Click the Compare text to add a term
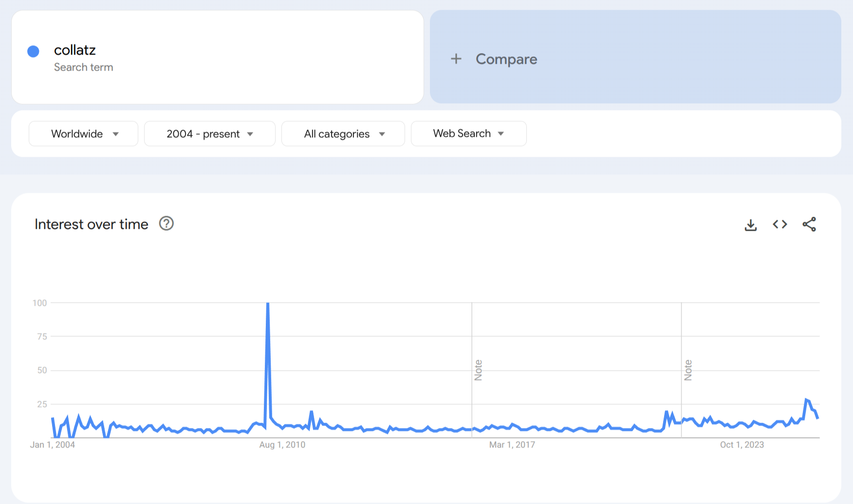 [x=506, y=59]
